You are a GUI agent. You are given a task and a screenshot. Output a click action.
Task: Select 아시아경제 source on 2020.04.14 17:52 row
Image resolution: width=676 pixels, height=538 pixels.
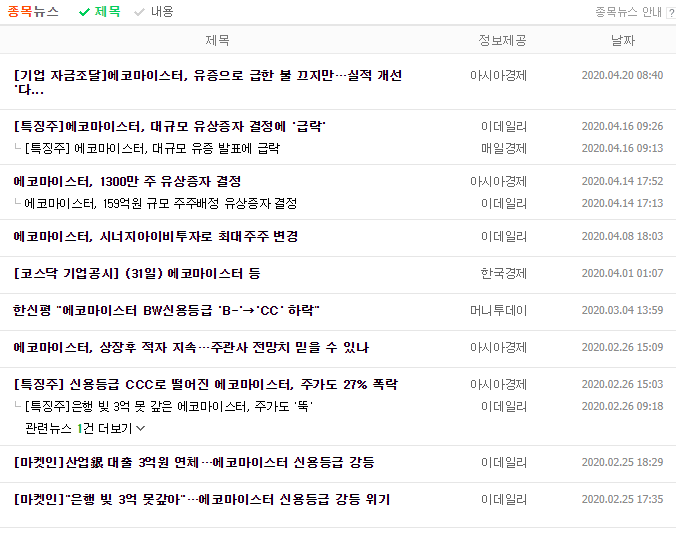tap(498, 181)
